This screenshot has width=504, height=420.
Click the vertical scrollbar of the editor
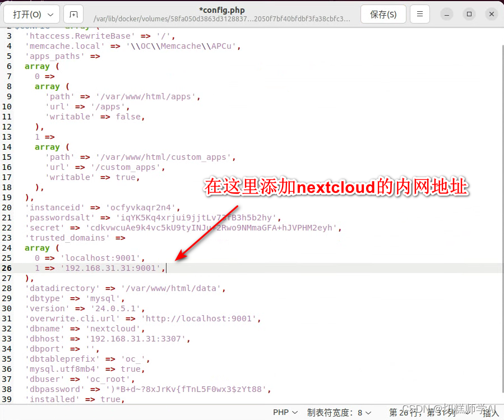pyautogui.click(x=502, y=219)
